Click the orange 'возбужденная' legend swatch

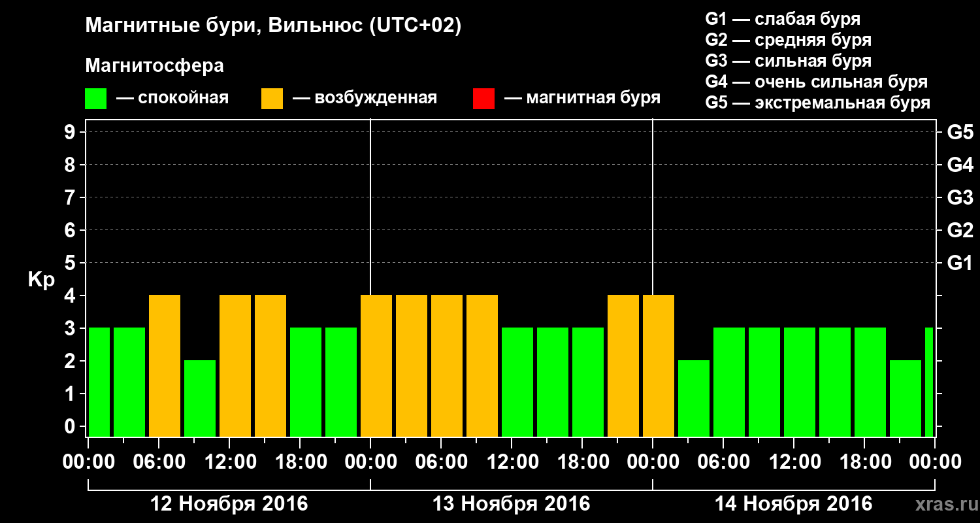[272, 99]
